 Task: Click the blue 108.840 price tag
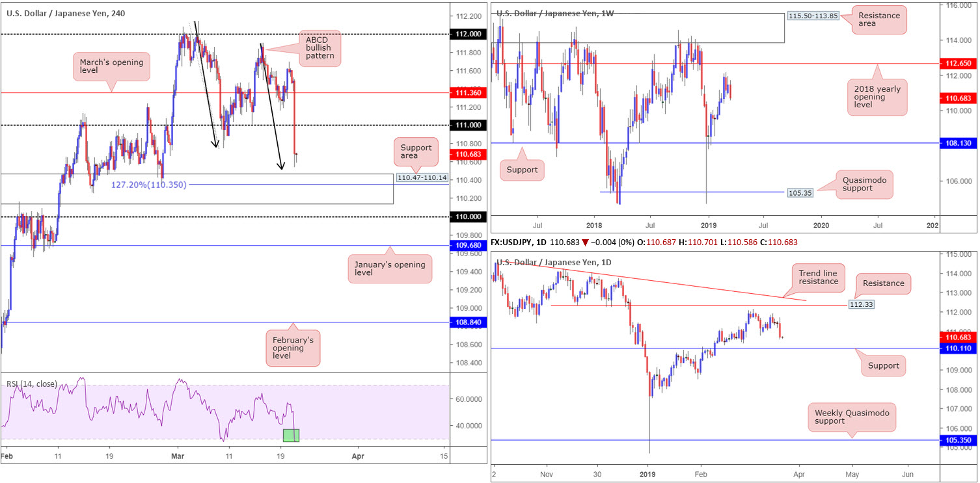click(x=469, y=322)
